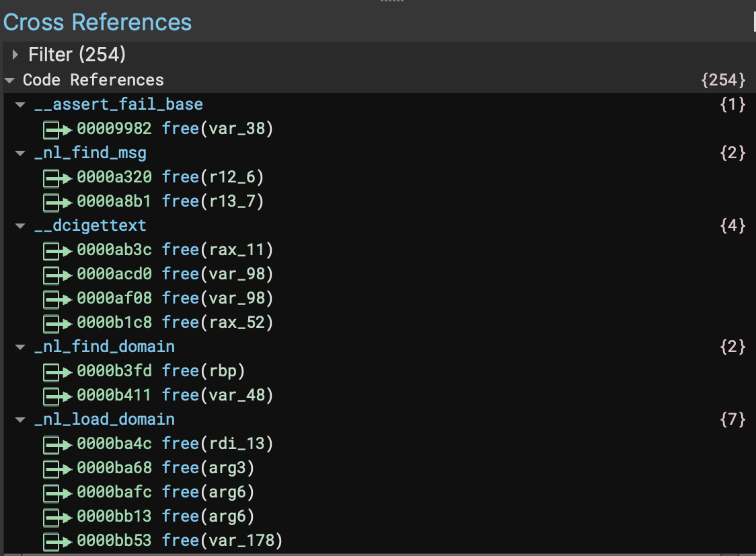The width and height of the screenshot is (756, 556).
Task: Click arrow icon beside address 0000ab3c
Action: (57, 250)
